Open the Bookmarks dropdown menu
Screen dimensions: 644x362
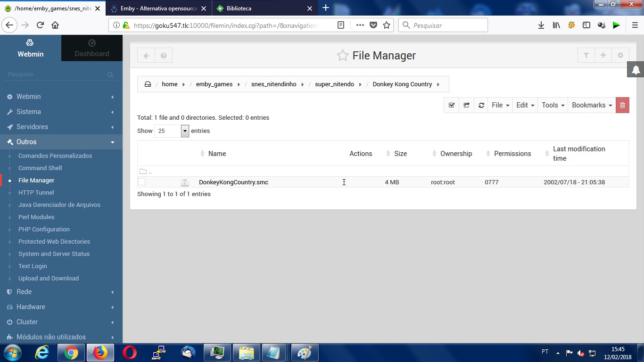pos(592,105)
